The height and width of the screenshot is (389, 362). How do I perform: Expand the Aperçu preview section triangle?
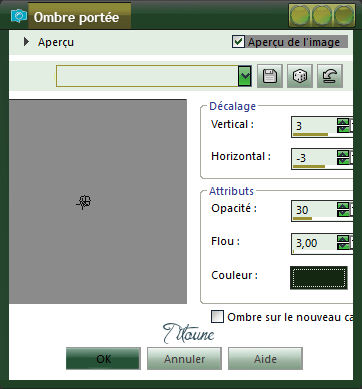[26, 42]
